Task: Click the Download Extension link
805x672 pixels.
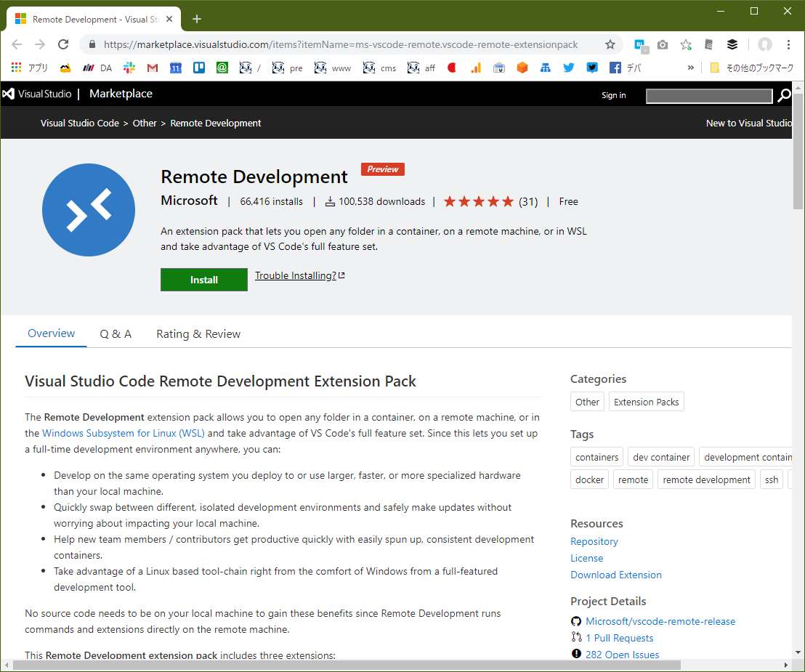Action: 616,575
